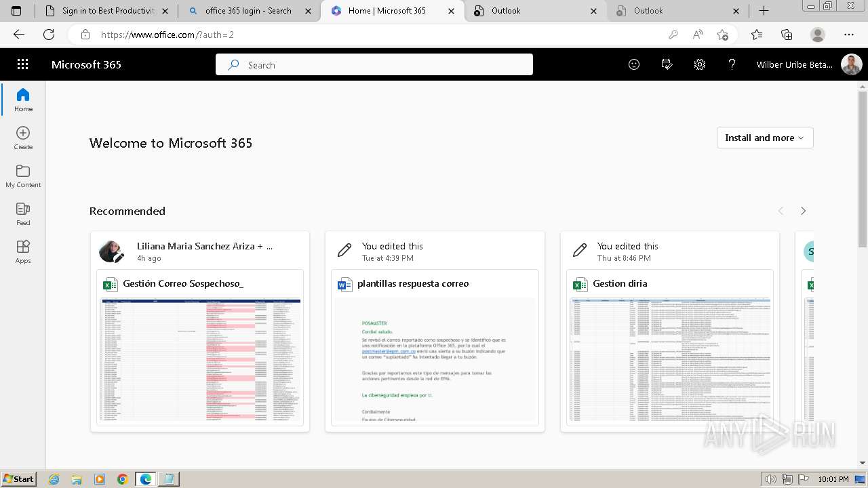Open File Explorer from taskbar
Viewport: 868px width, 488px height.
click(x=77, y=479)
